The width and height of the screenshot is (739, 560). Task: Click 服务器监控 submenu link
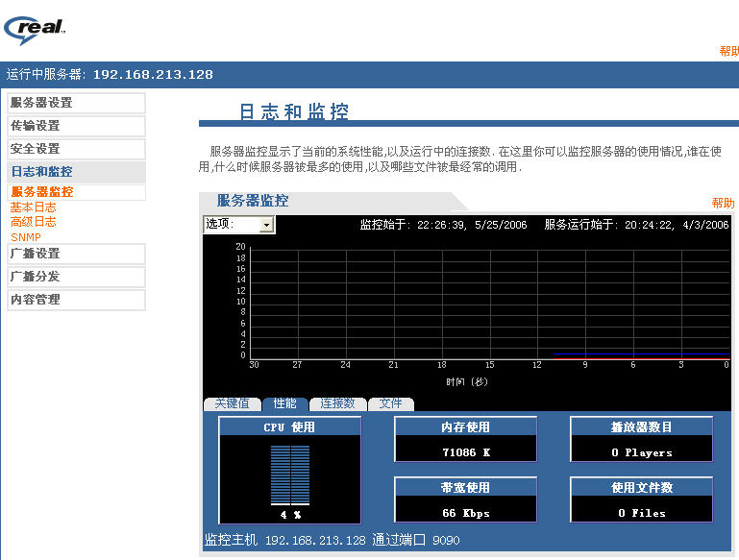(x=42, y=192)
